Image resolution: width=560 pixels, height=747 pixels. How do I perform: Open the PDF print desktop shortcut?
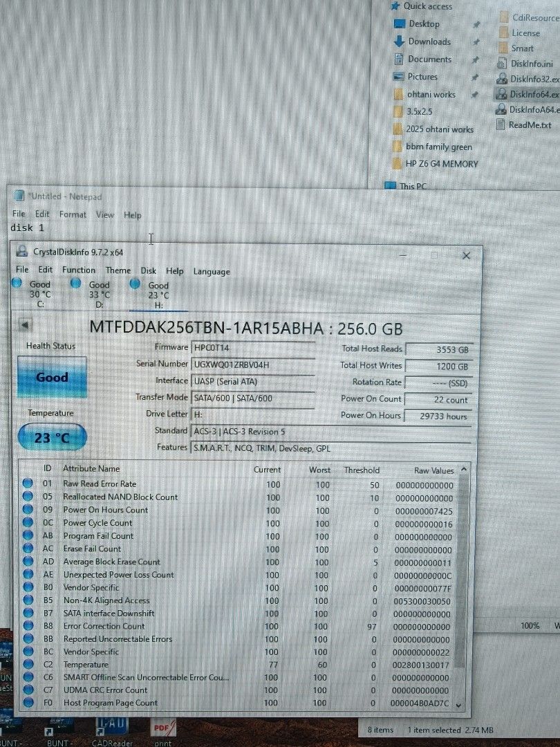pos(163,731)
